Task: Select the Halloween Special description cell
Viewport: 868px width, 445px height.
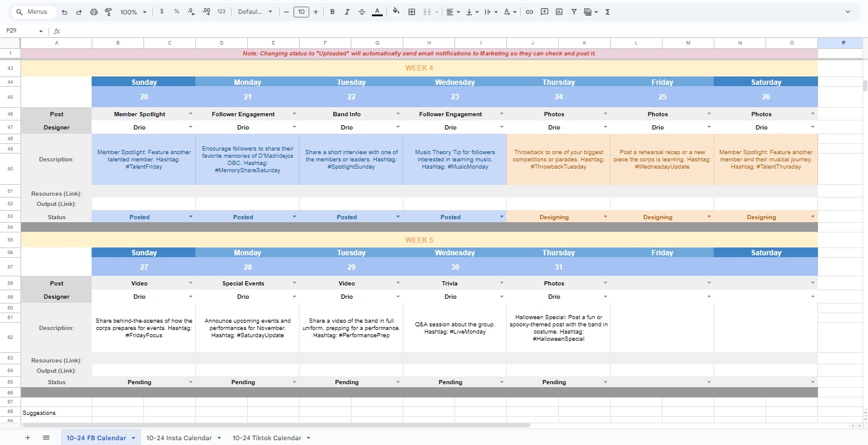Action: click(558, 328)
